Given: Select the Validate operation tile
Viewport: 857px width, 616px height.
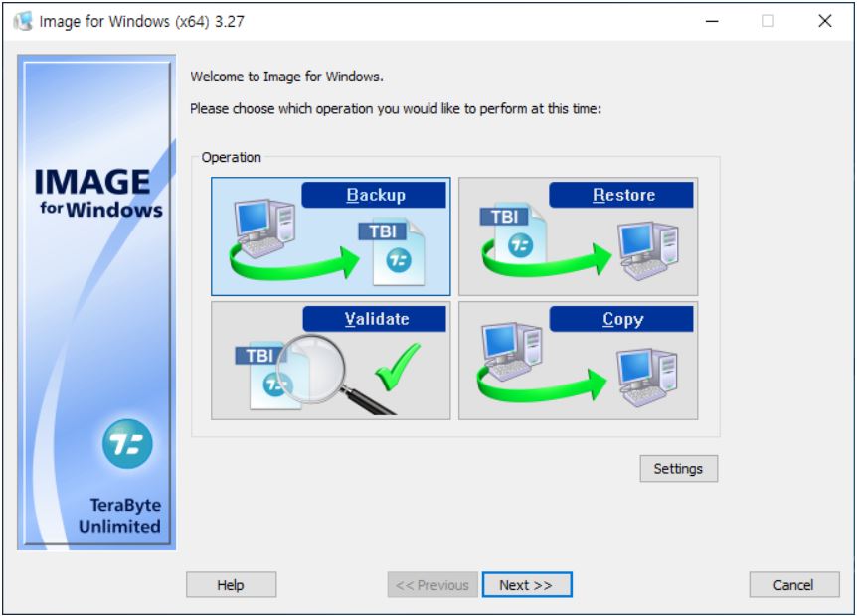Looking at the screenshot, I should click(x=331, y=361).
